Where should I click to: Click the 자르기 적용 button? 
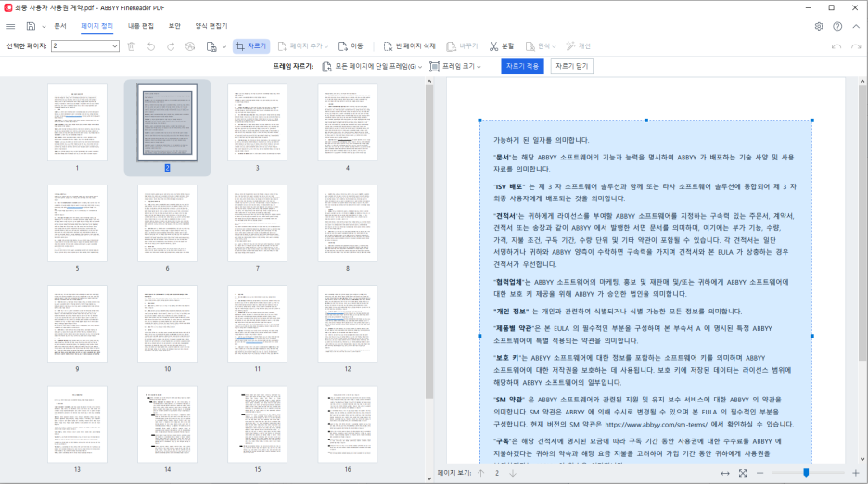click(523, 66)
